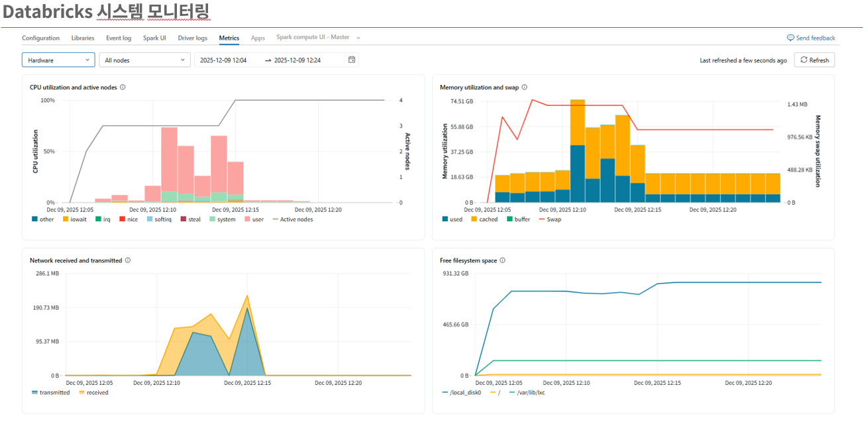Expand the Spark compute UI - Master chevron
The width and height of the screenshot is (868, 422).
(358, 38)
